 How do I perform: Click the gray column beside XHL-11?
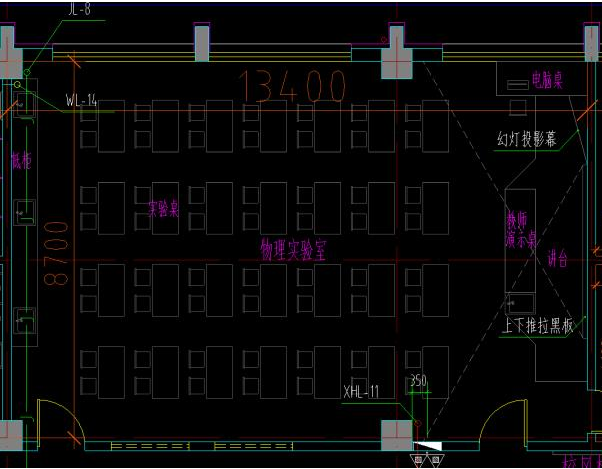click(394, 434)
